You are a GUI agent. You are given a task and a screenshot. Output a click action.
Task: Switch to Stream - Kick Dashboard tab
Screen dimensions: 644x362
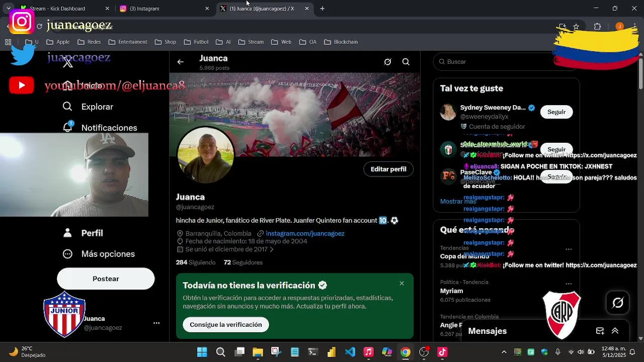65,9
